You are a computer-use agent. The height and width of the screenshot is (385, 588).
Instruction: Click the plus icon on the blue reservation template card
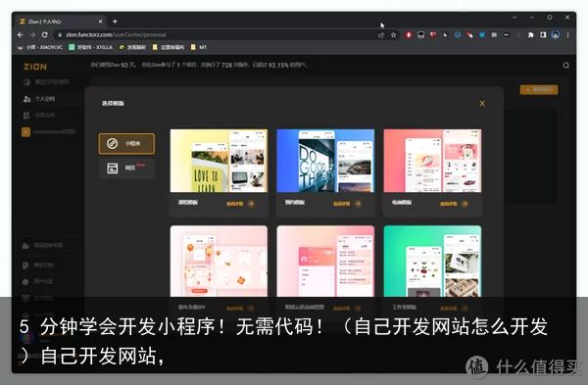click(358, 204)
